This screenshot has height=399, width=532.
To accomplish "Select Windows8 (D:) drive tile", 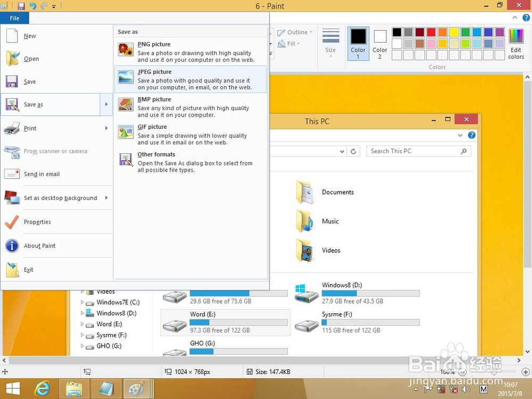I will tap(357, 293).
